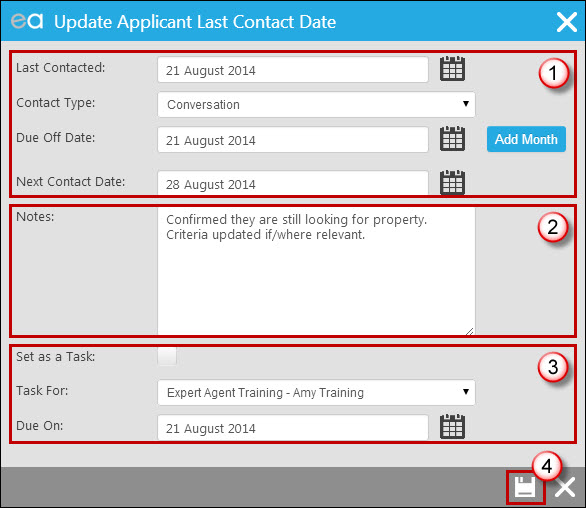
Task: Click into the Last Contacted date field
Action: (x=293, y=70)
